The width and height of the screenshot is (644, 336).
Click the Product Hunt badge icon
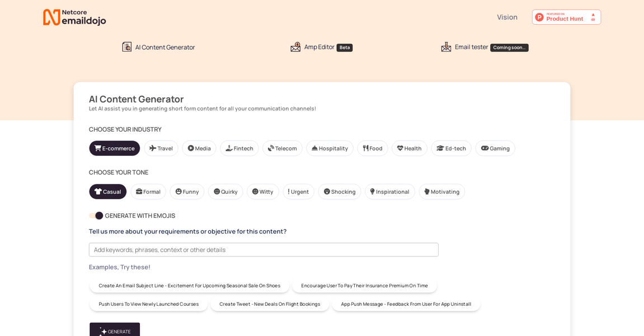(539, 17)
